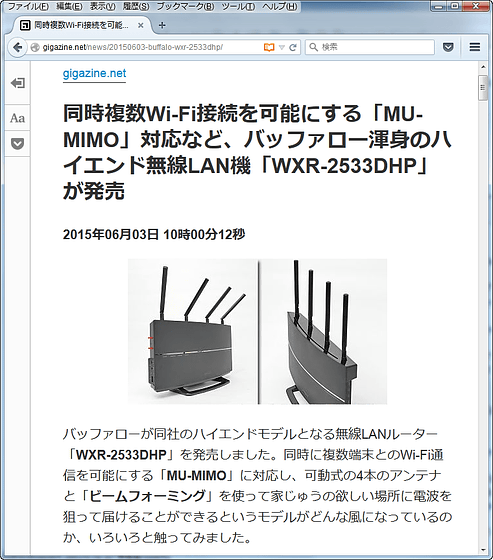Toggle Reader View icon in address bar
This screenshot has width=493, height=560.
click(269, 47)
